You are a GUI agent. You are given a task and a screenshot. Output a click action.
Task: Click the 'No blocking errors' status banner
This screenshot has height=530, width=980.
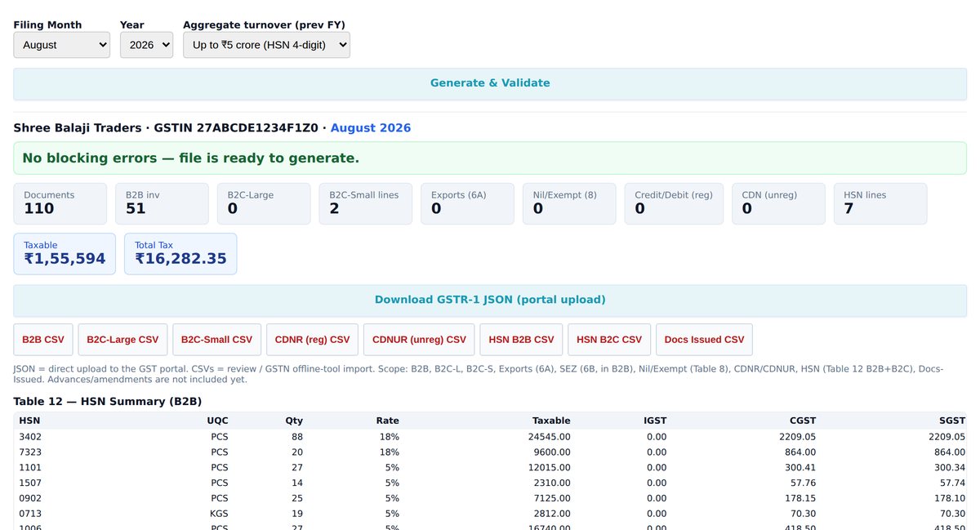coord(490,158)
